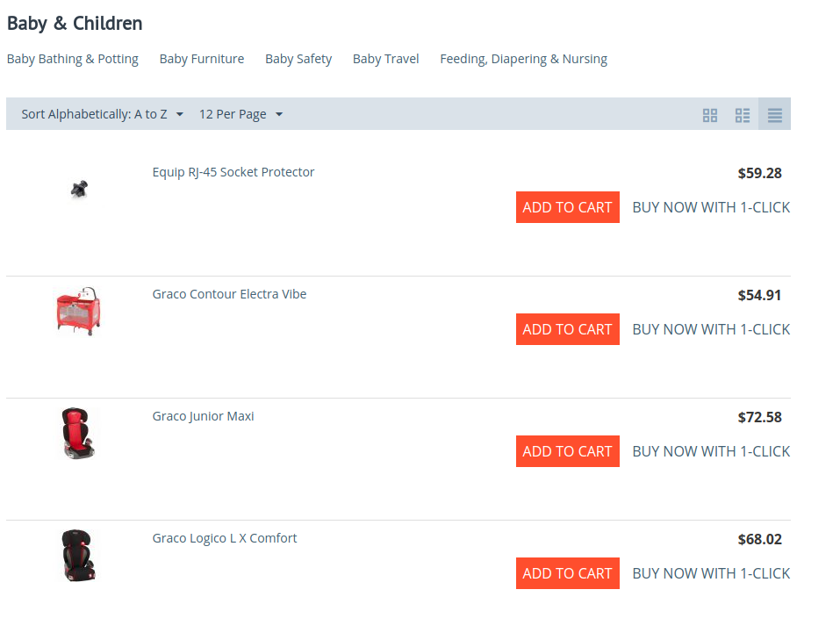Open Sort Alphabetically: A to Z dropdown

coord(103,114)
